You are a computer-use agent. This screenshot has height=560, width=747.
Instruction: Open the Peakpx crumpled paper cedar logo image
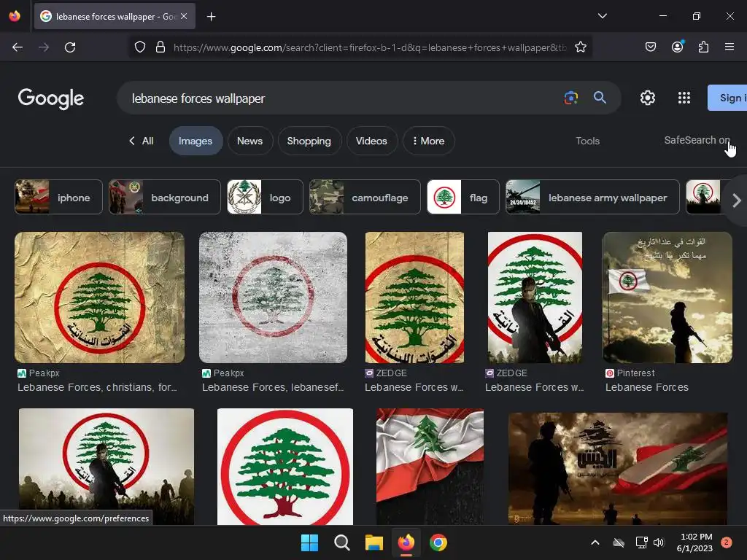click(x=99, y=297)
